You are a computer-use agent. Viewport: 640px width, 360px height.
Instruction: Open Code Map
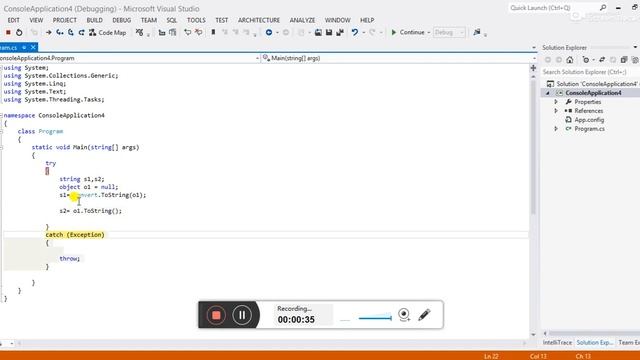pos(108,32)
